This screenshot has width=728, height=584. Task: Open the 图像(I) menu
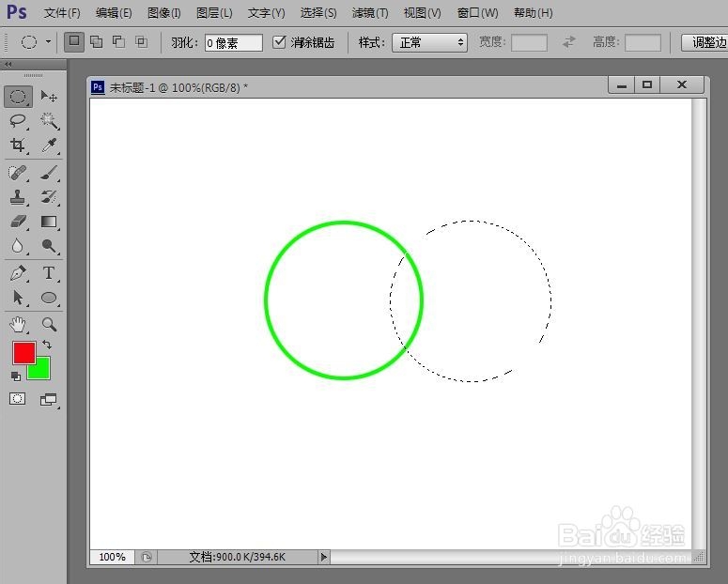coord(163,13)
